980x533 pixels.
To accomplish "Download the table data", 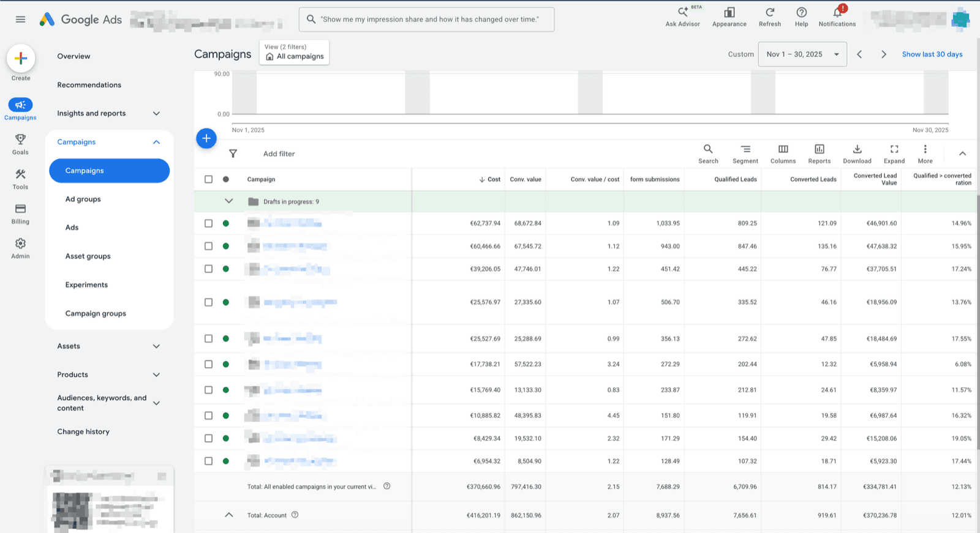I will tap(857, 154).
